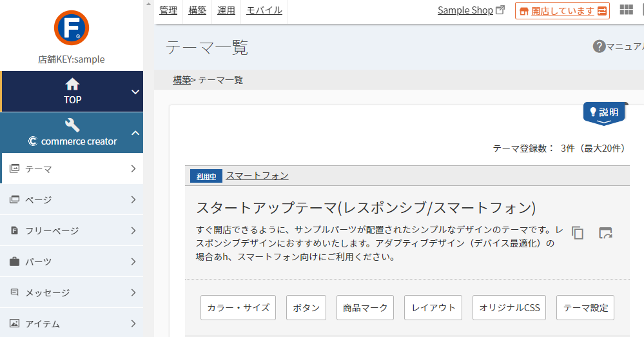Click the TOP home icon
Viewport: 644px width, 337px height.
coord(72,84)
